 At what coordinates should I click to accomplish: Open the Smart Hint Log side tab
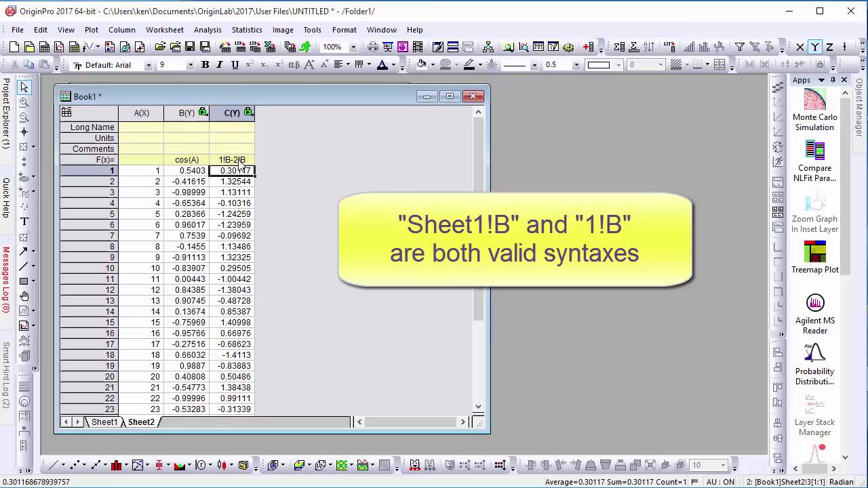click(x=6, y=374)
